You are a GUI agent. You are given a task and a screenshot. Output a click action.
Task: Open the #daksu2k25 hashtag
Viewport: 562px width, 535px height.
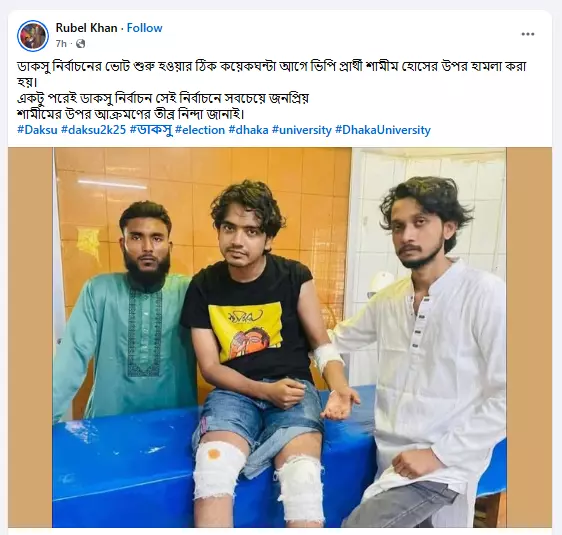[94, 130]
